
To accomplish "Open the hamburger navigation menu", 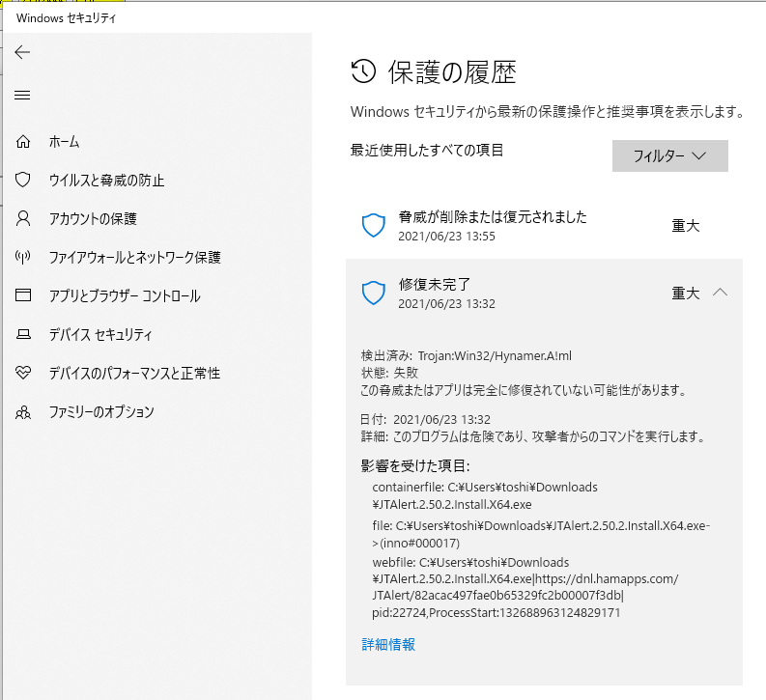I will [22, 96].
